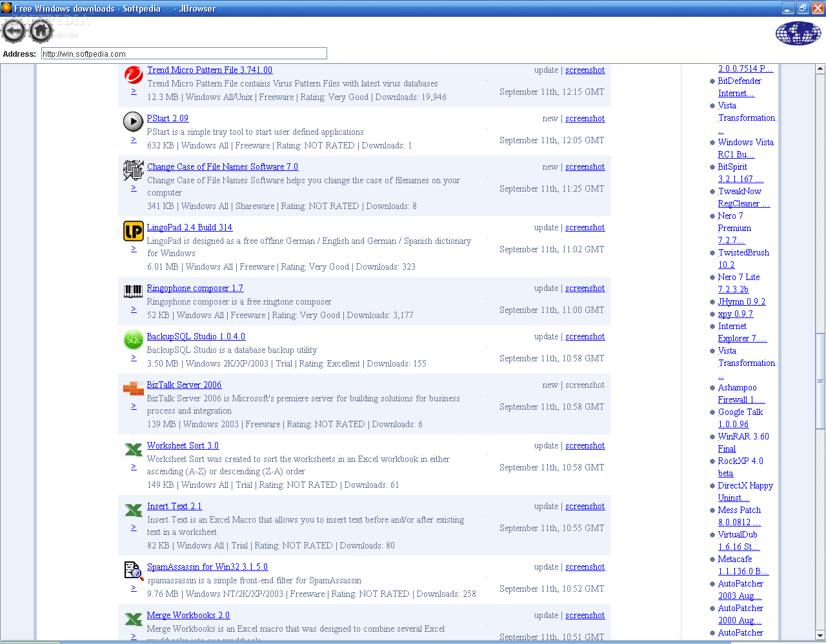
Task: Click the PStart play-button icon
Action: pyautogui.click(x=133, y=121)
